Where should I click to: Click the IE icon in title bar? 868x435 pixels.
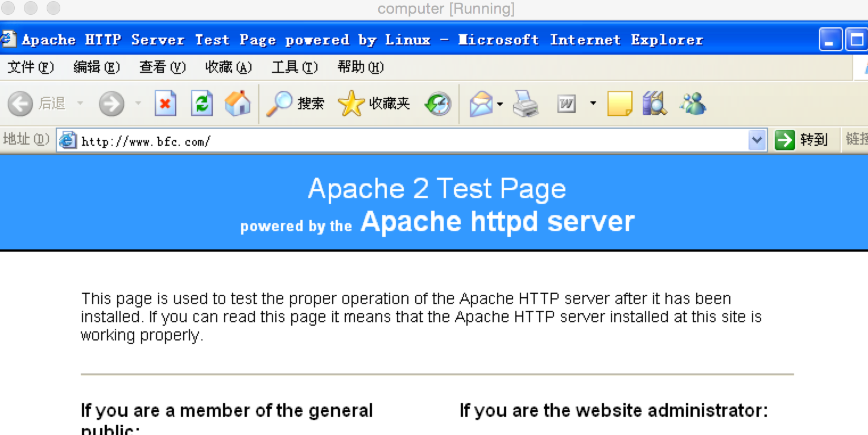pyautogui.click(x=7, y=39)
